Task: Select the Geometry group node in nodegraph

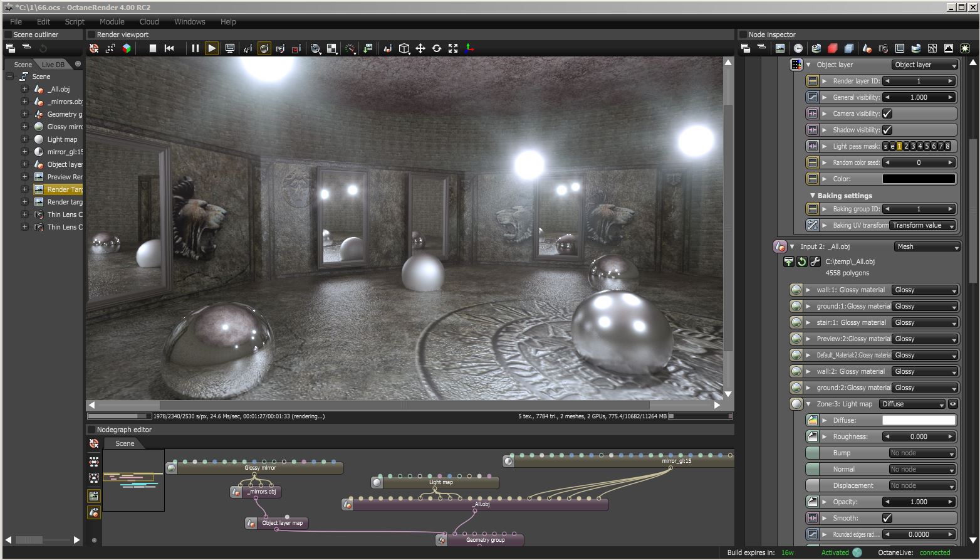Action: click(479, 539)
